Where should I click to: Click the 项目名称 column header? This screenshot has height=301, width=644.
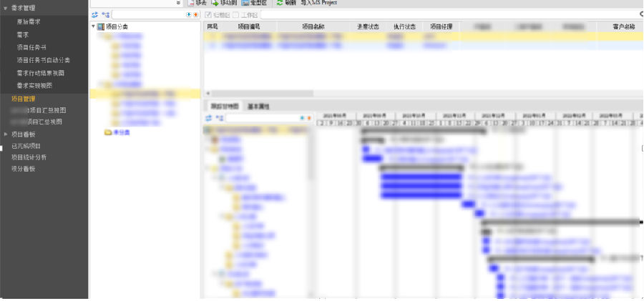313,26
